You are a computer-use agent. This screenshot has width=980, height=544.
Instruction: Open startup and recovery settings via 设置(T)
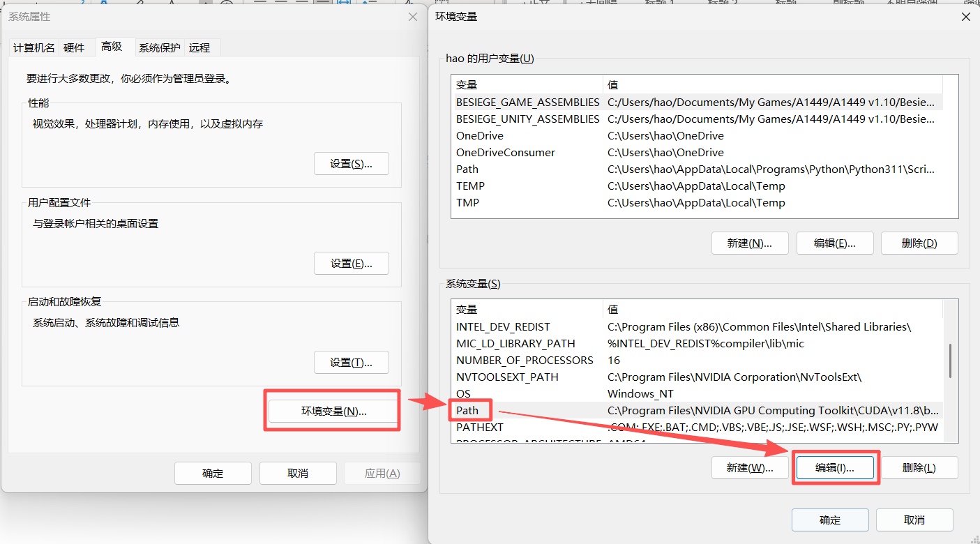351,362
